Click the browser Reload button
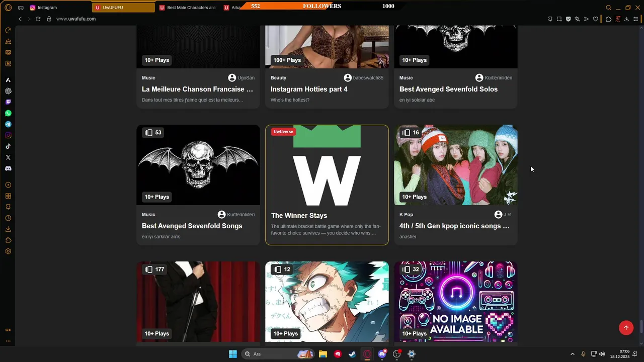This screenshot has width=644, height=362. [38, 19]
